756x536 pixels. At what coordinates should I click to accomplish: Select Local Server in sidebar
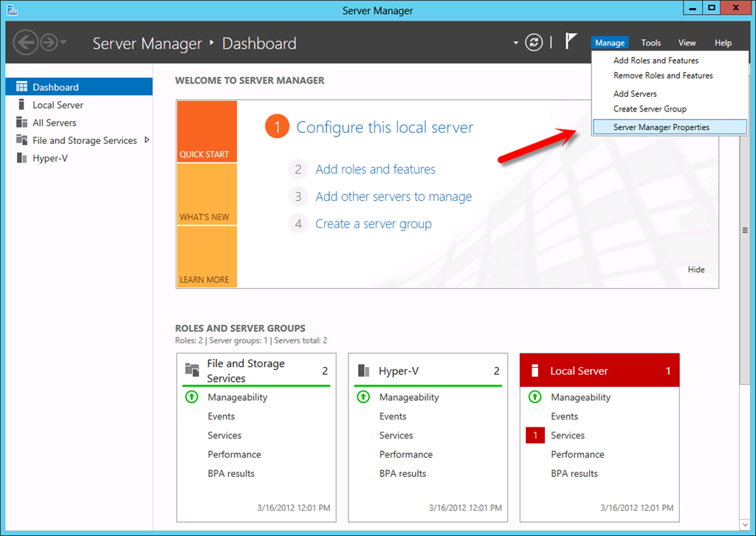tap(58, 105)
